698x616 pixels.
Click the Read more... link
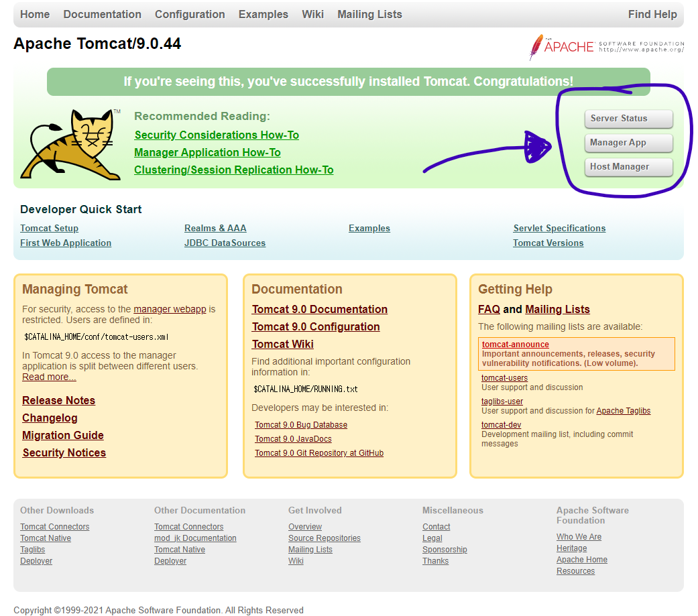[49, 377]
